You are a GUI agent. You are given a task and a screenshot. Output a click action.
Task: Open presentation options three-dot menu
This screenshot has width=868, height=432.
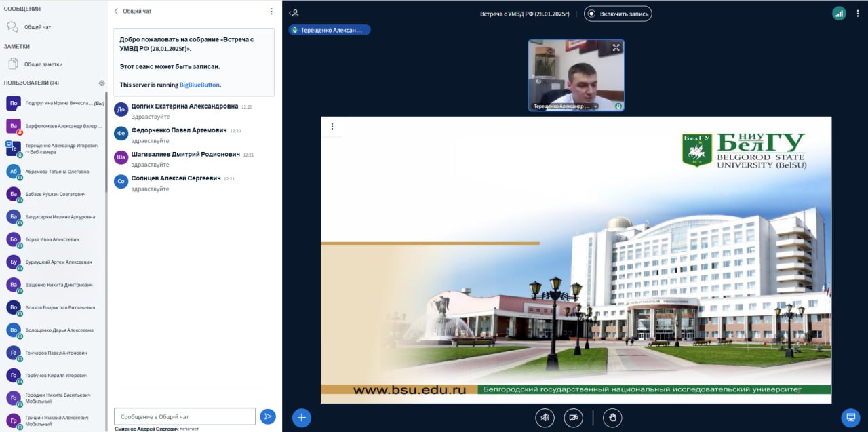pyautogui.click(x=332, y=126)
